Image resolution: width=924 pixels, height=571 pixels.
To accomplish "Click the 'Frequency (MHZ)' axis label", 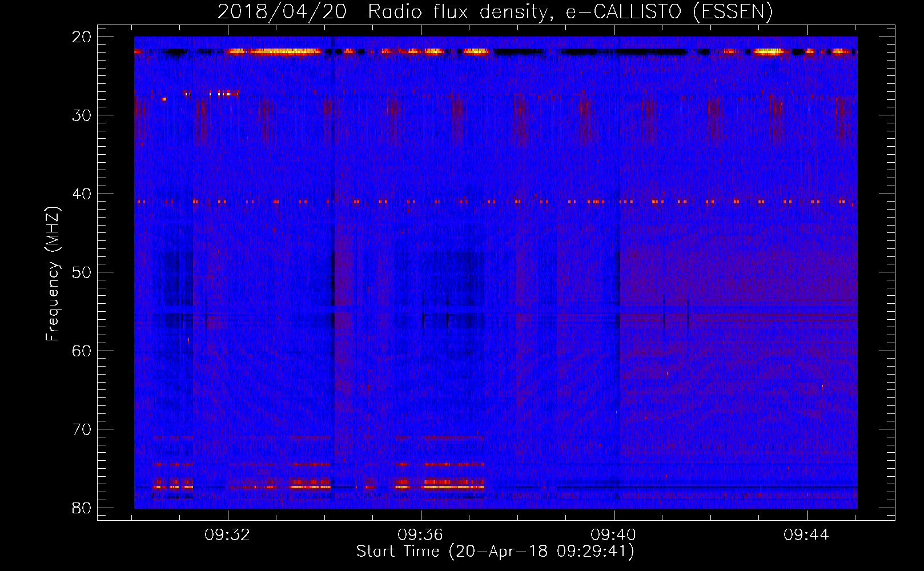I will [x=53, y=274].
